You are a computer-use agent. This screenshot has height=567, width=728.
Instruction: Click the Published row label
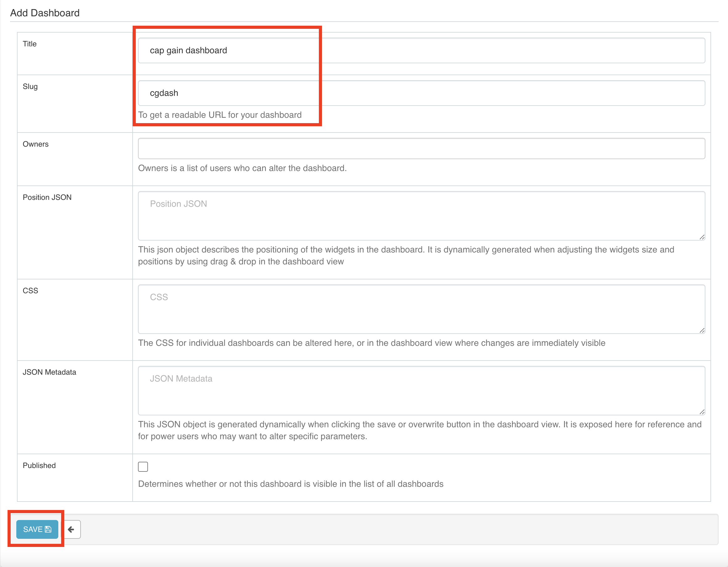click(39, 466)
